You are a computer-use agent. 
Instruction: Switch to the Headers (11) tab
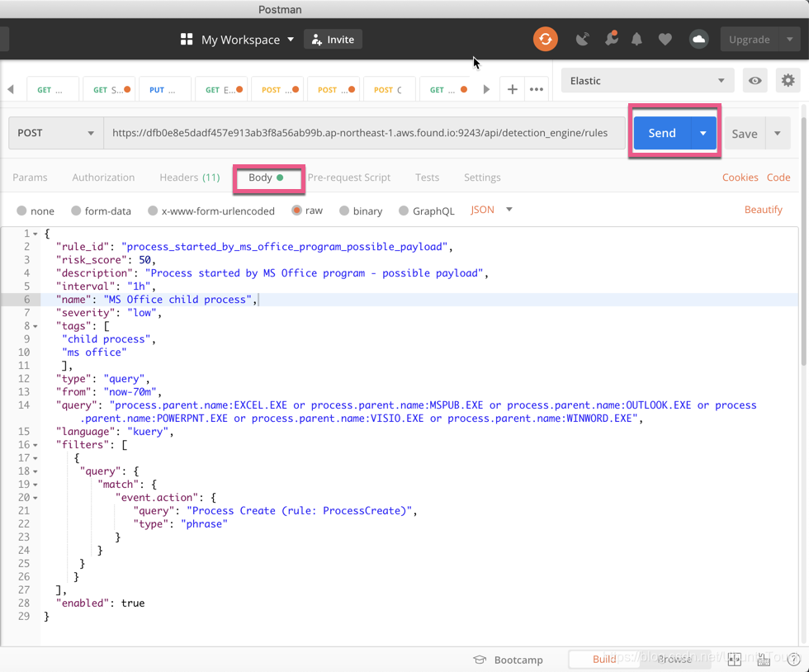click(x=189, y=177)
